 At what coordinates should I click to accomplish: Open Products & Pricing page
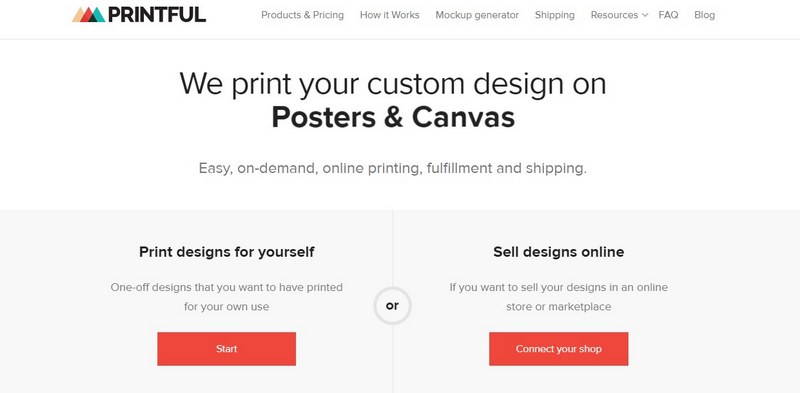pyautogui.click(x=303, y=15)
